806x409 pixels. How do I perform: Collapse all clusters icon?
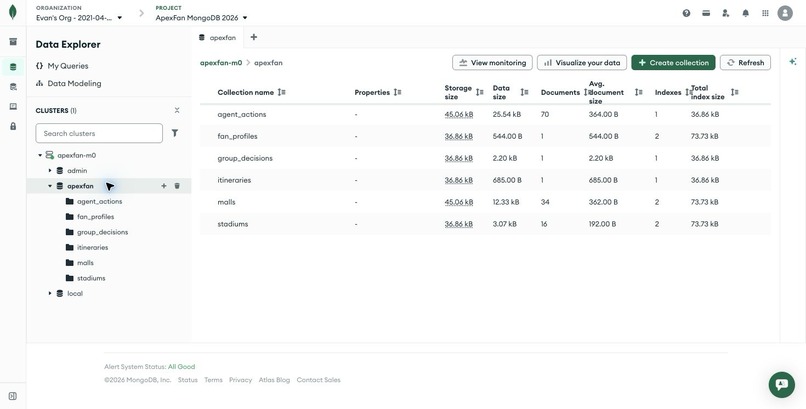(x=177, y=110)
